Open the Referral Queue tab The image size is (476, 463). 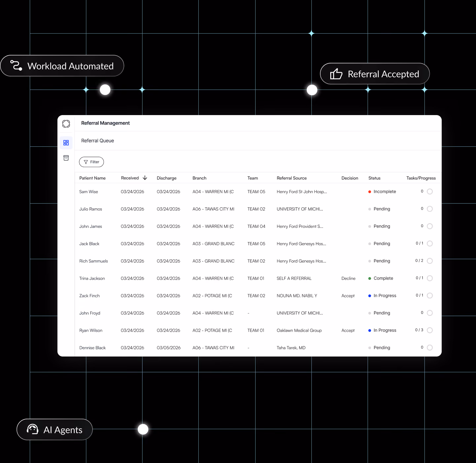coord(98,141)
